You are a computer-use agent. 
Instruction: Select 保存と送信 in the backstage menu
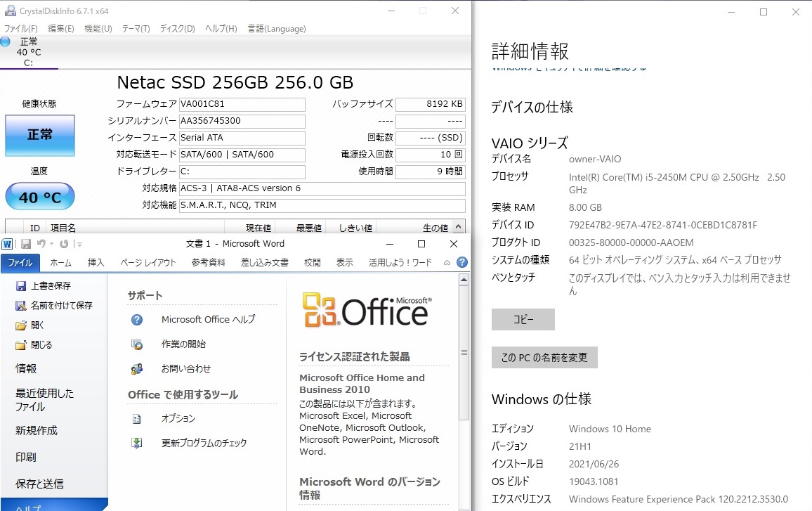(39, 484)
